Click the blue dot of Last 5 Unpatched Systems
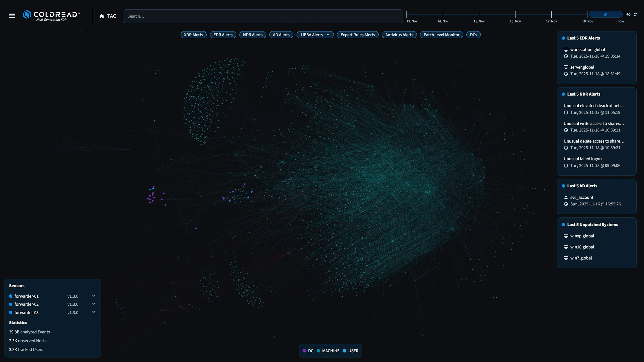The image size is (644, 362). 563,225
